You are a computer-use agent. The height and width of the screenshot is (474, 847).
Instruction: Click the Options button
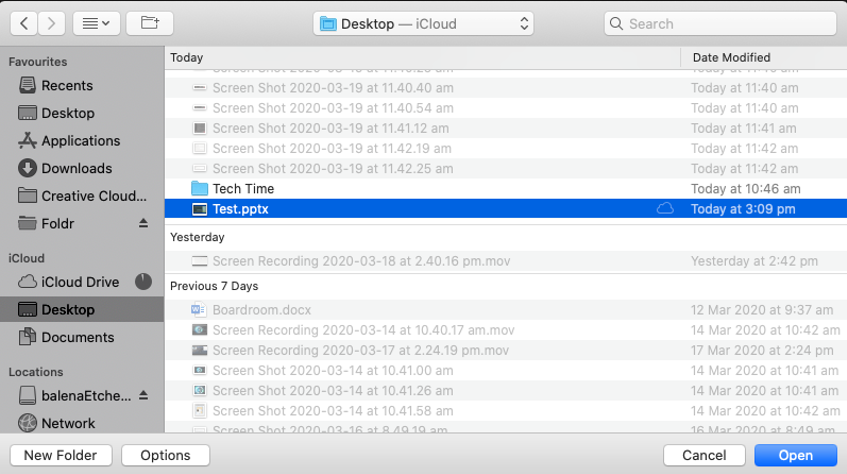click(x=165, y=455)
